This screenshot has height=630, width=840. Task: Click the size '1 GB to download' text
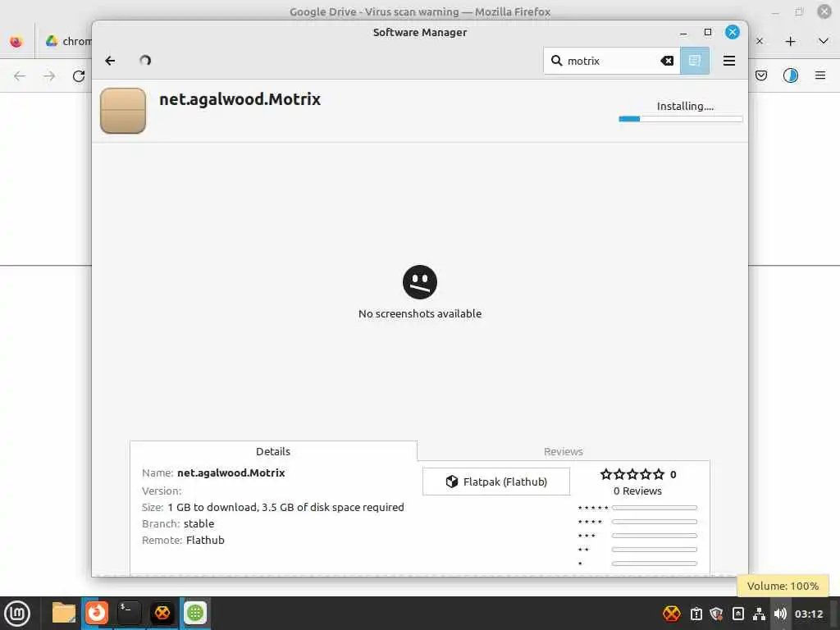pyautogui.click(x=212, y=507)
